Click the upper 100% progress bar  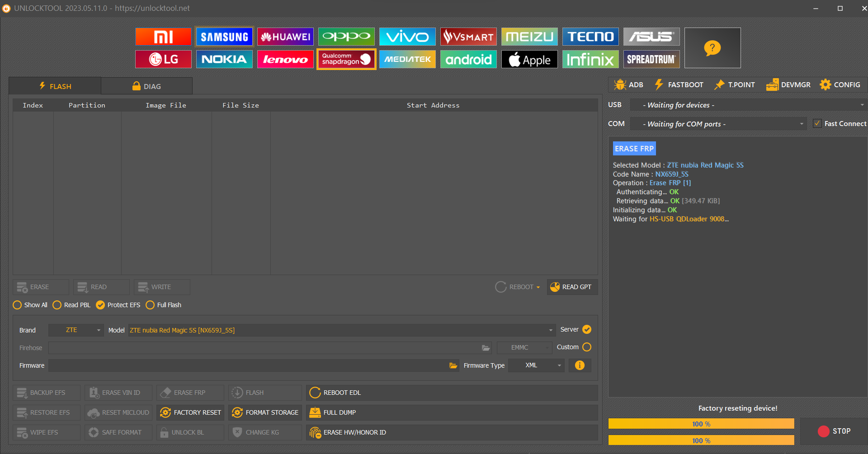tap(701, 424)
